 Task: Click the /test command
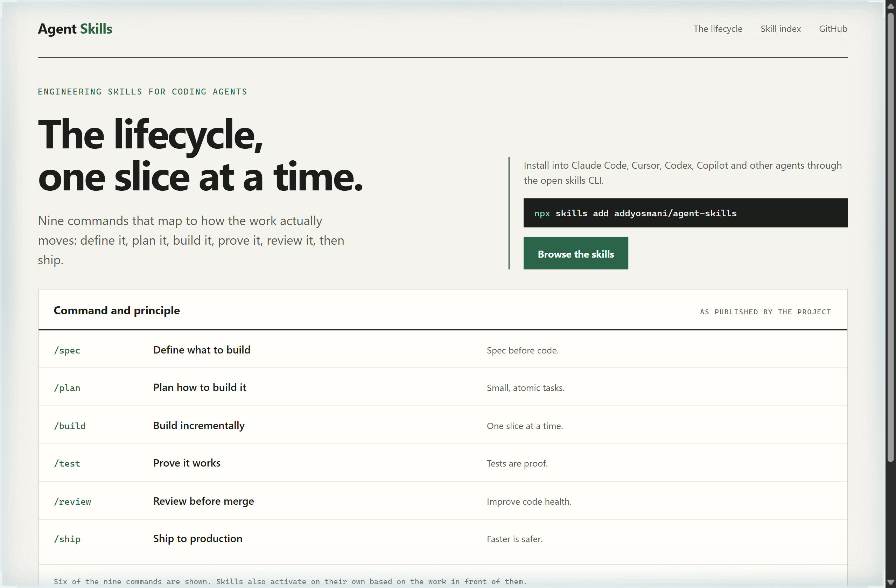(67, 464)
